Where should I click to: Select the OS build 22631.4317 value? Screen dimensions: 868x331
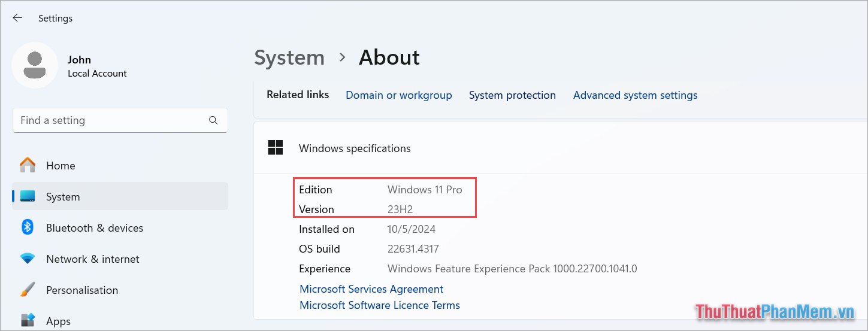pos(413,249)
